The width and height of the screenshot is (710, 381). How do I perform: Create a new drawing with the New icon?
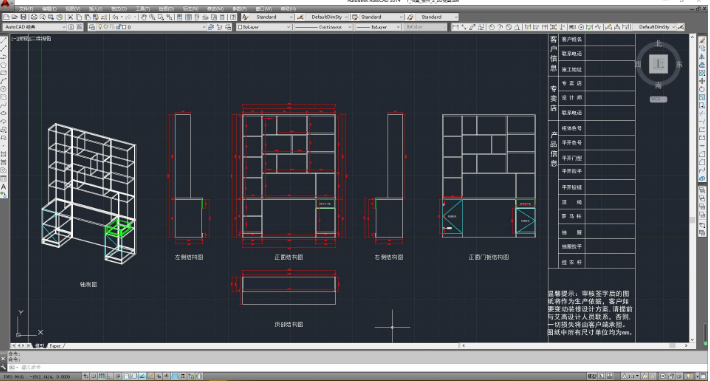pyautogui.click(x=6, y=17)
